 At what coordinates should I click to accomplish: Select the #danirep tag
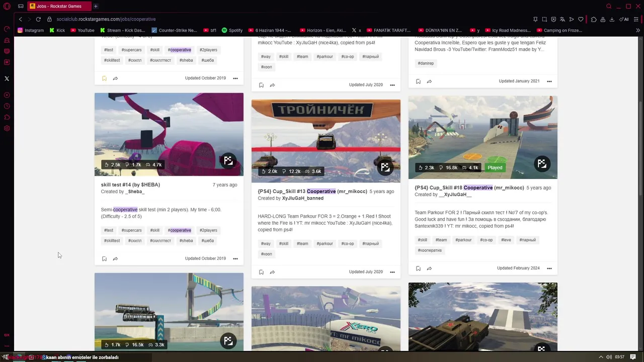coord(426,63)
